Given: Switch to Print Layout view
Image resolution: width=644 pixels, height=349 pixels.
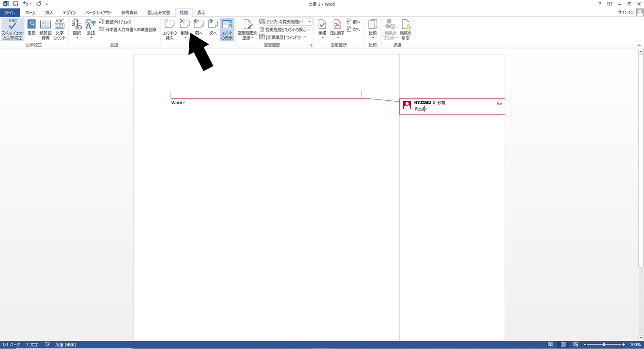Looking at the screenshot, I should (563, 345).
